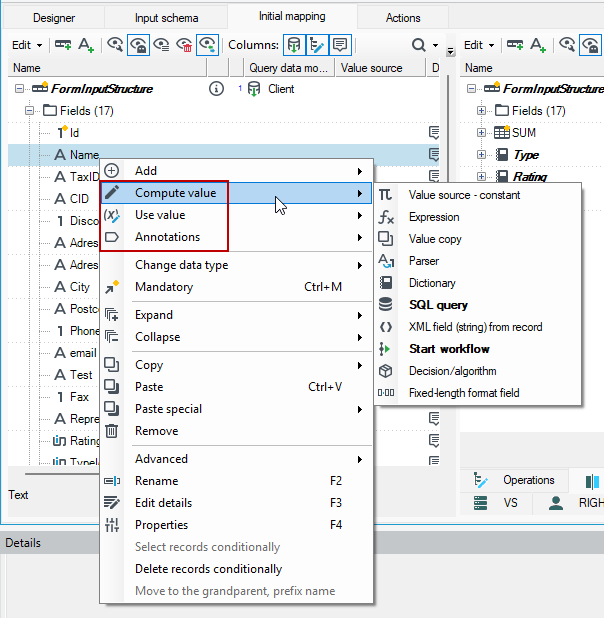Open the Collapse submenu
604x618 pixels.
click(236, 337)
